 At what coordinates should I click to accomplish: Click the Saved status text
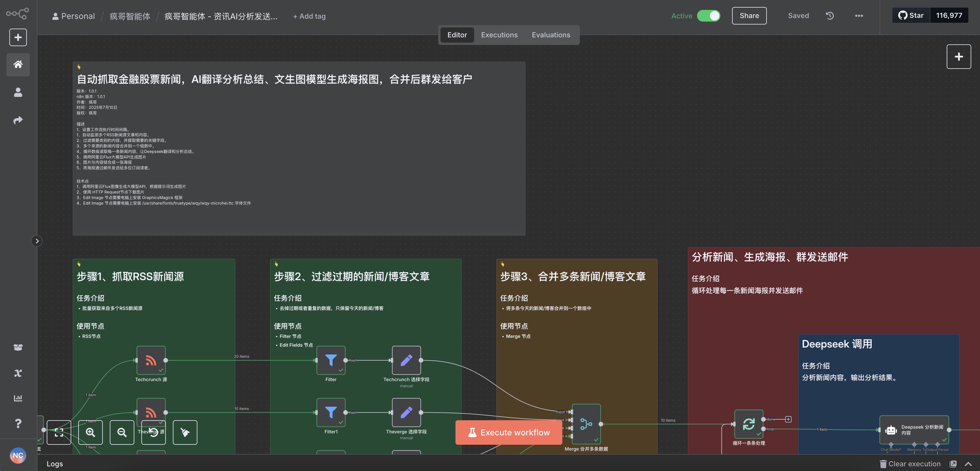pyautogui.click(x=798, y=15)
